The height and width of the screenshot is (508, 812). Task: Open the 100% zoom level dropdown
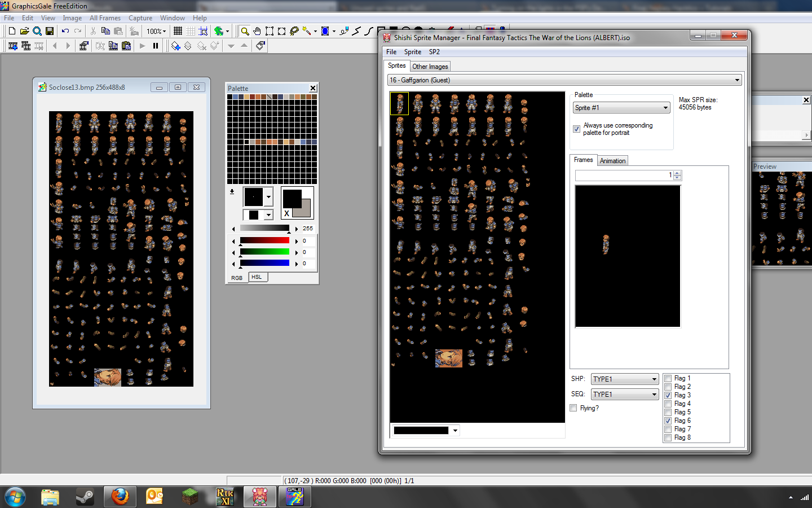click(156, 31)
